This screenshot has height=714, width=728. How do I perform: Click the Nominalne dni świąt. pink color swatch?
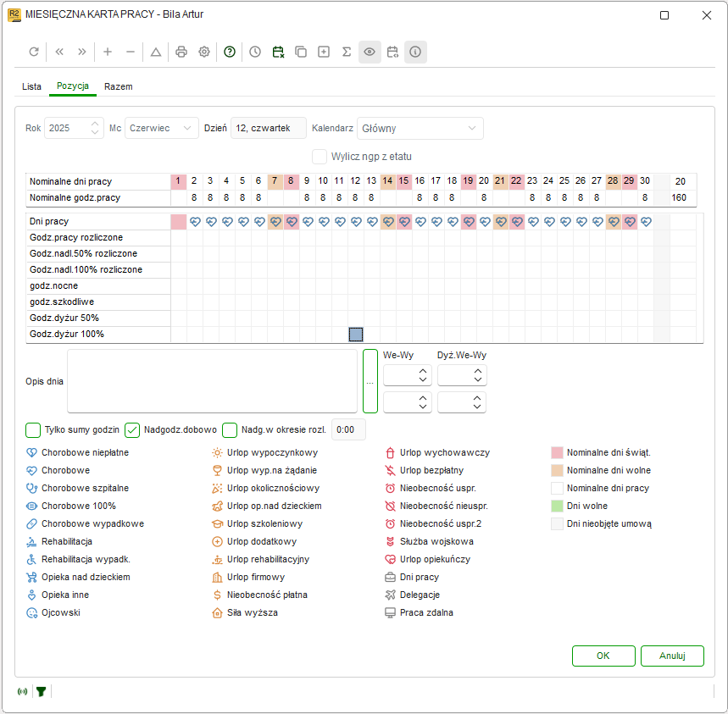557,453
